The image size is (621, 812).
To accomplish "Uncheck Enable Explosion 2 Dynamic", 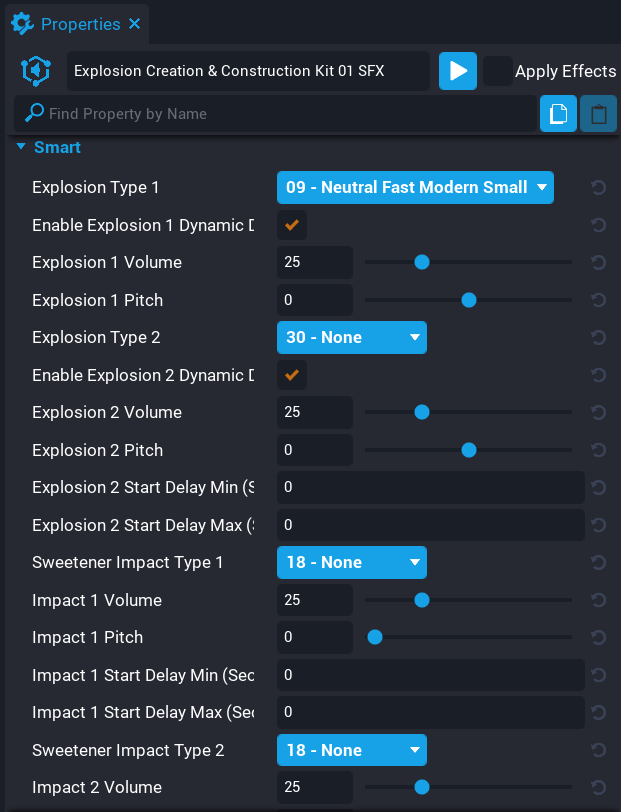I will (291, 375).
